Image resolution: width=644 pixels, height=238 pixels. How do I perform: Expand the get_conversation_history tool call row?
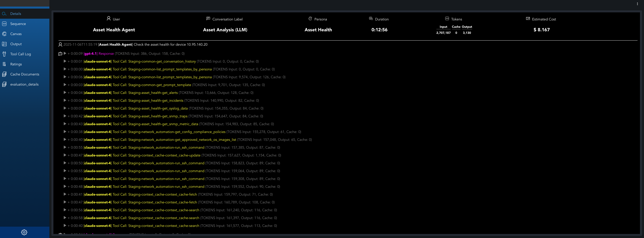click(65, 61)
